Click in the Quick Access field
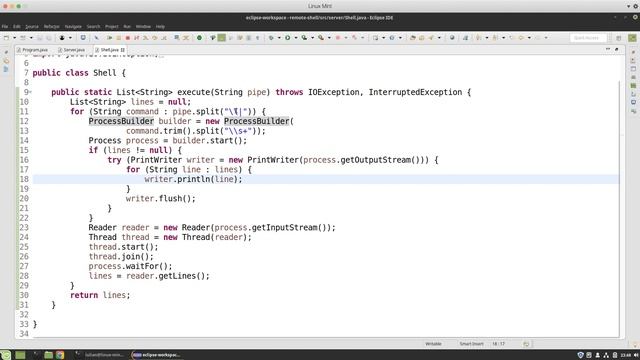This screenshot has height=360, width=640. (588, 38)
